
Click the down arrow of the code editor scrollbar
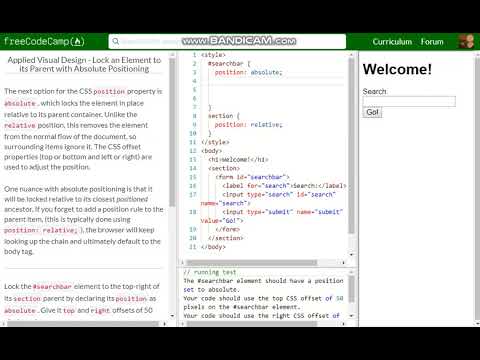pyautogui.click(x=351, y=254)
